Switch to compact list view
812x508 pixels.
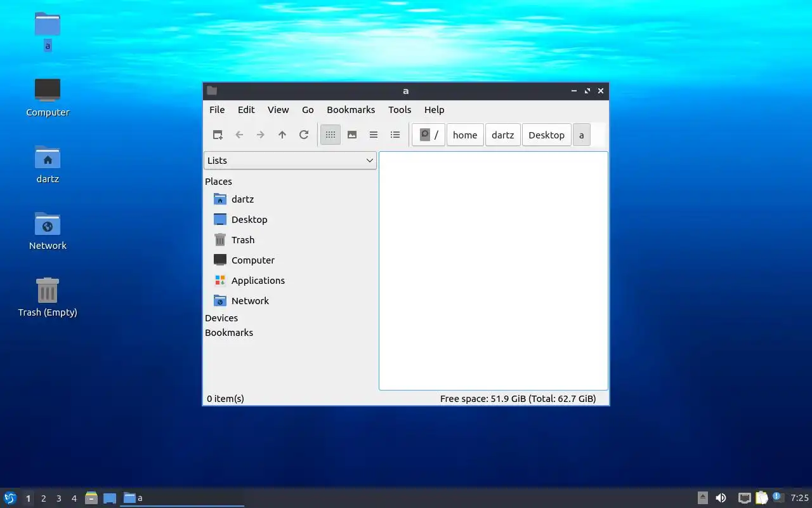pyautogui.click(x=374, y=135)
